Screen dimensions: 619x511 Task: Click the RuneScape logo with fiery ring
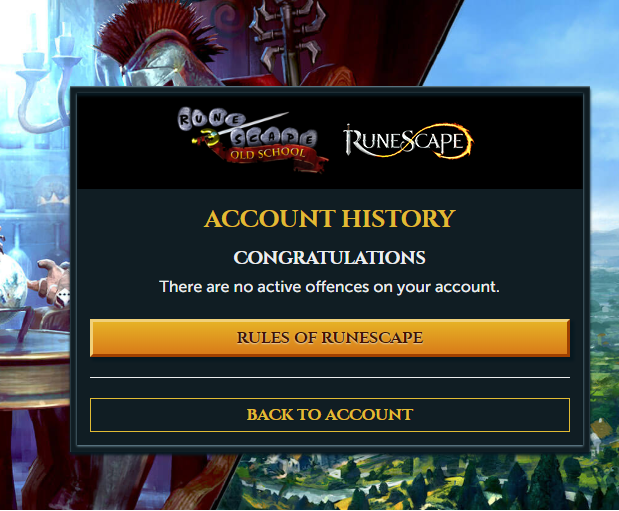[x=408, y=141]
